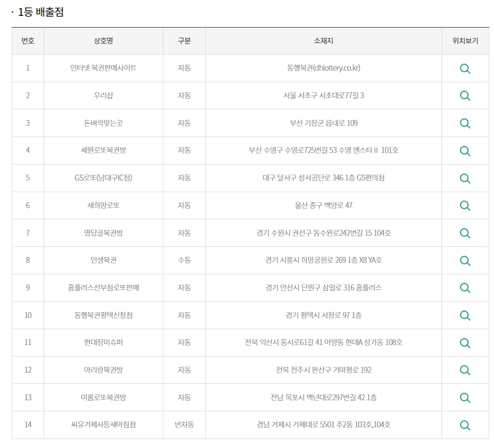Click the 상호명 column header

[x=103, y=41]
